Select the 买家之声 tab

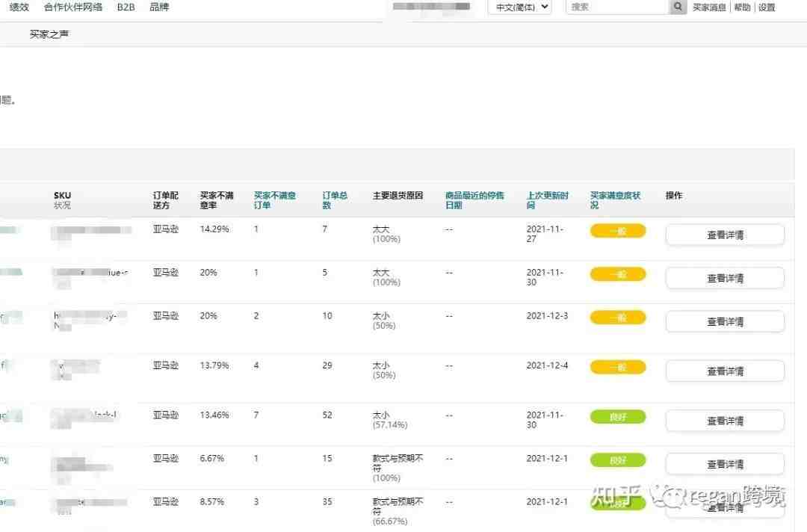[49, 34]
